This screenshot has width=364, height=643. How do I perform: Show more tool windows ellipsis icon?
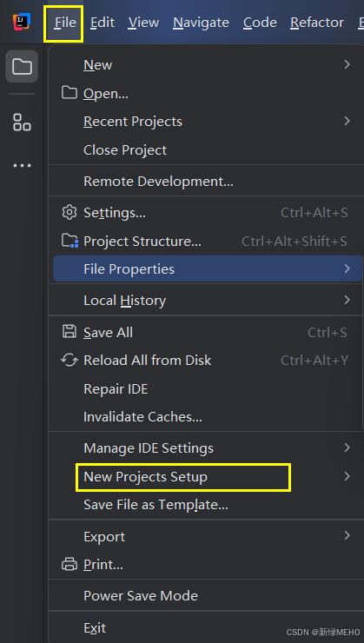click(22, 166)
